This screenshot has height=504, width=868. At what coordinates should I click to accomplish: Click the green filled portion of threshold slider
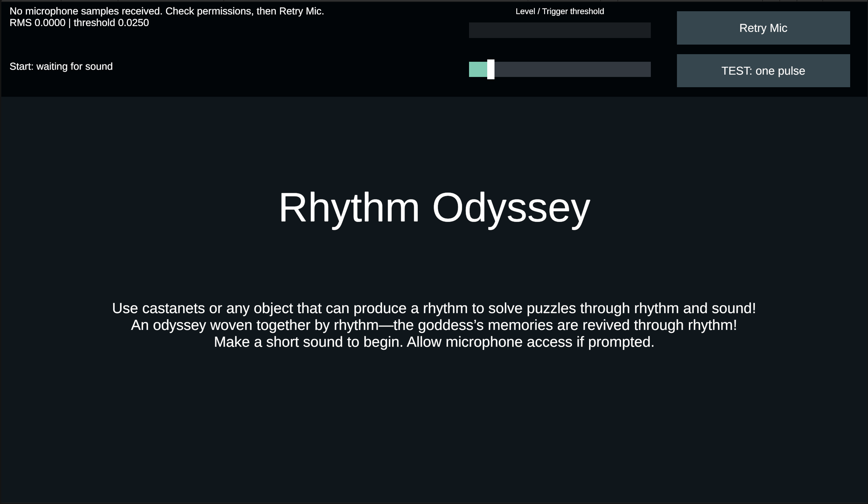tap(478, 69)
